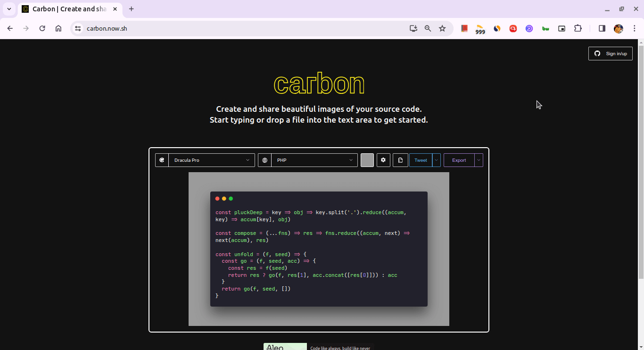This screenshot has width=644, height=350.
Task: Click the site information icon in address bar
Action: [78, 28]
